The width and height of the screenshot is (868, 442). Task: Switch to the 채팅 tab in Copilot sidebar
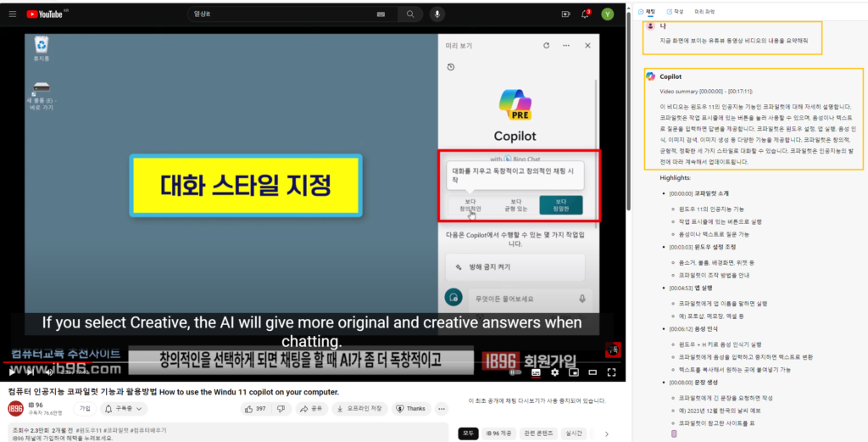tap(647, 12)
